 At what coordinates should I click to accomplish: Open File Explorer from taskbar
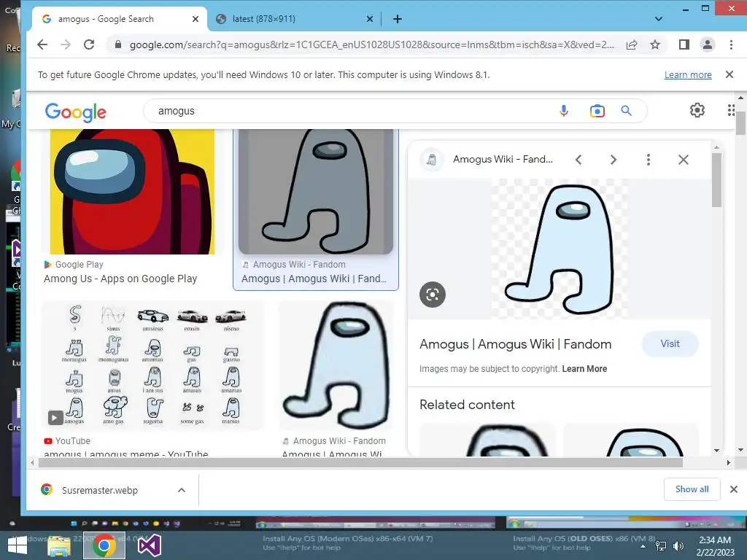59,545
